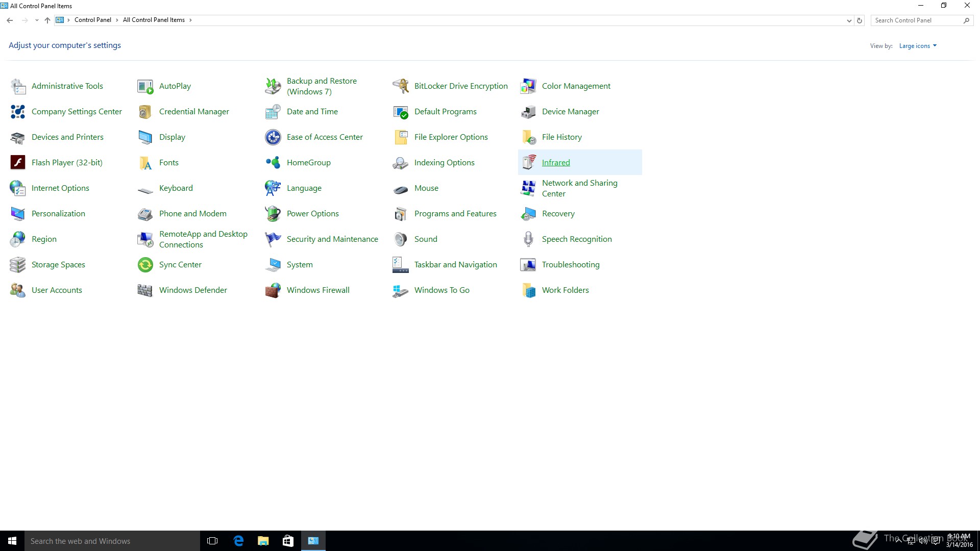Open Power Options link

click(x=313, y=214)
